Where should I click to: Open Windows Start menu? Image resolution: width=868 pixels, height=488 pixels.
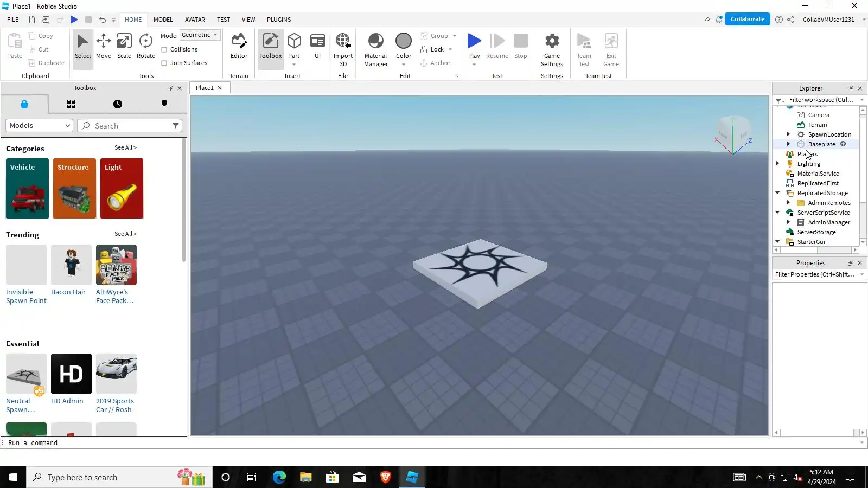13,477
